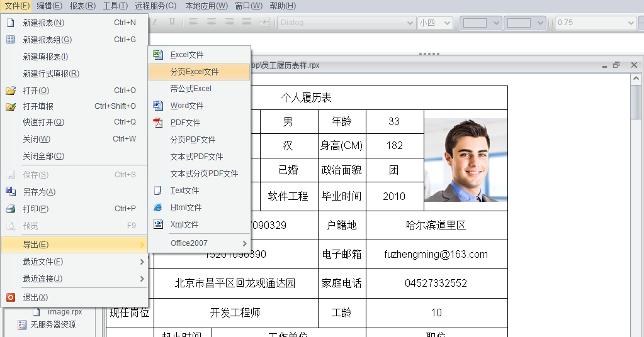This screenshot has width=644, height=337.
Task: Open the Dialog font name dropdown
Action: [410, 23]
